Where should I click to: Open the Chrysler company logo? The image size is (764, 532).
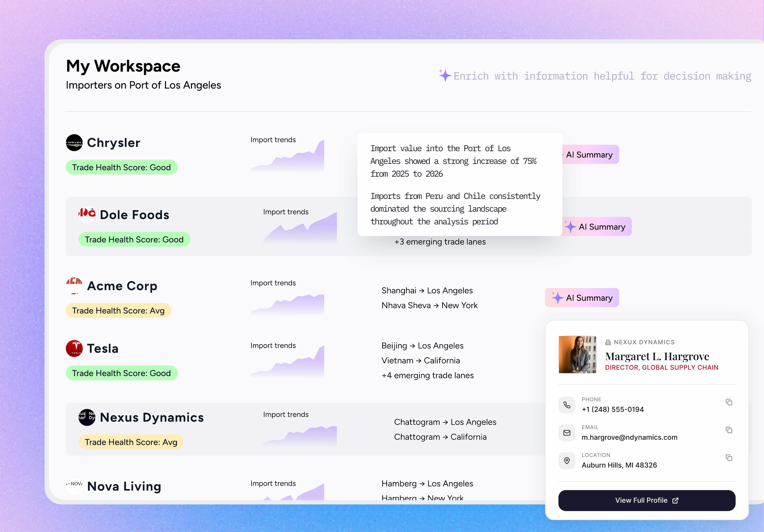(x=74, y=143)
